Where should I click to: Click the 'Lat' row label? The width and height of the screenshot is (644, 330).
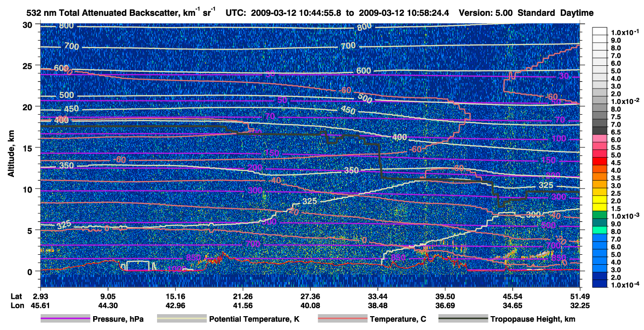15,296
